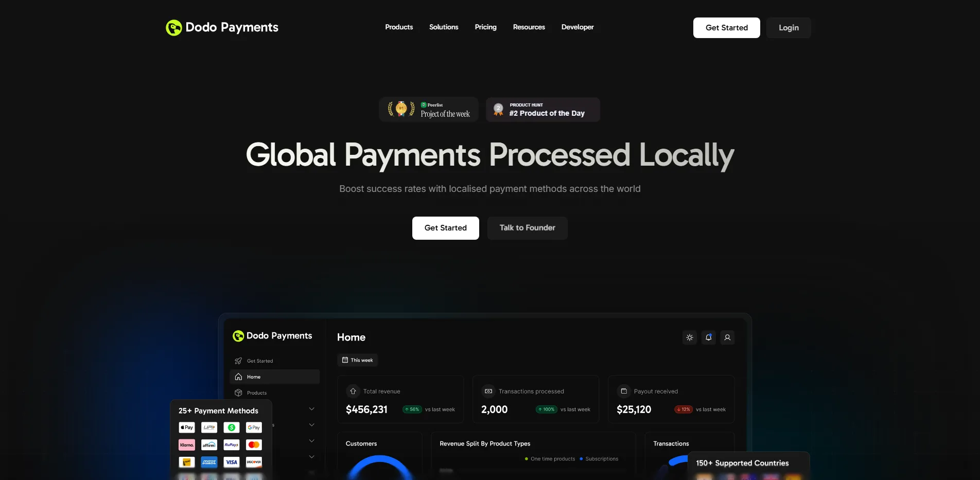Click the Home house icon in sidebar
980x480 pixels.
(x=238, y=376)
